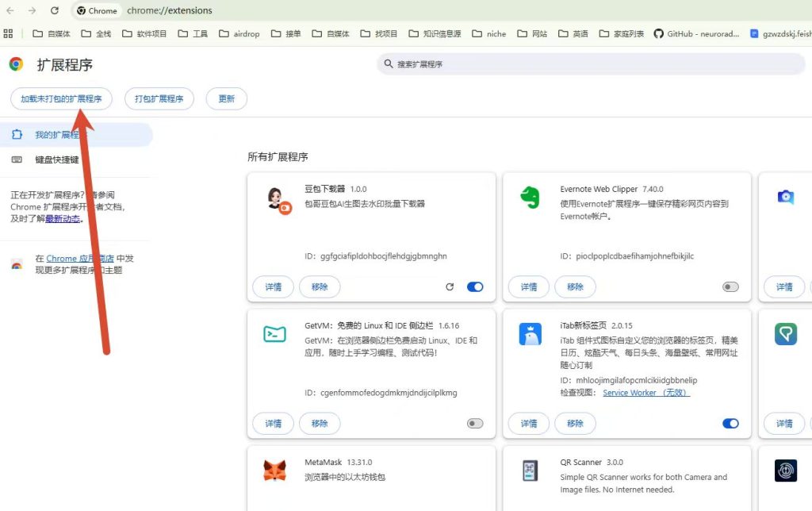This screenshot has height=511, width=812.
Task: Open 详情 for 豆包下载器
Action: (x=273, y=286)
